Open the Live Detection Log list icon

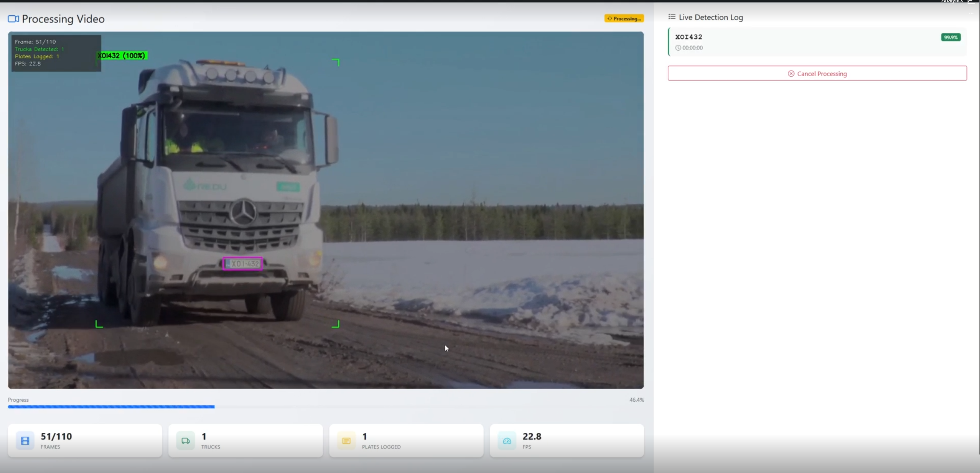pyautogui.click(x=672, y=17)
